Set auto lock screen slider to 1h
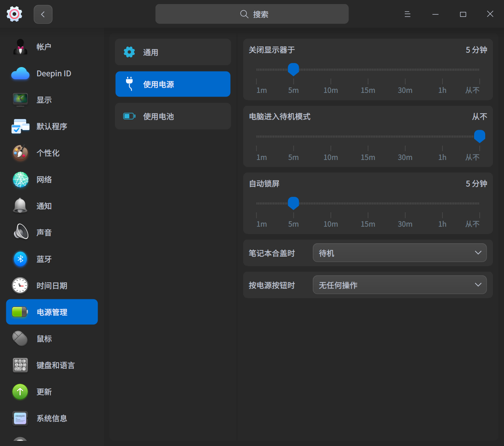 tap(442, 203)
